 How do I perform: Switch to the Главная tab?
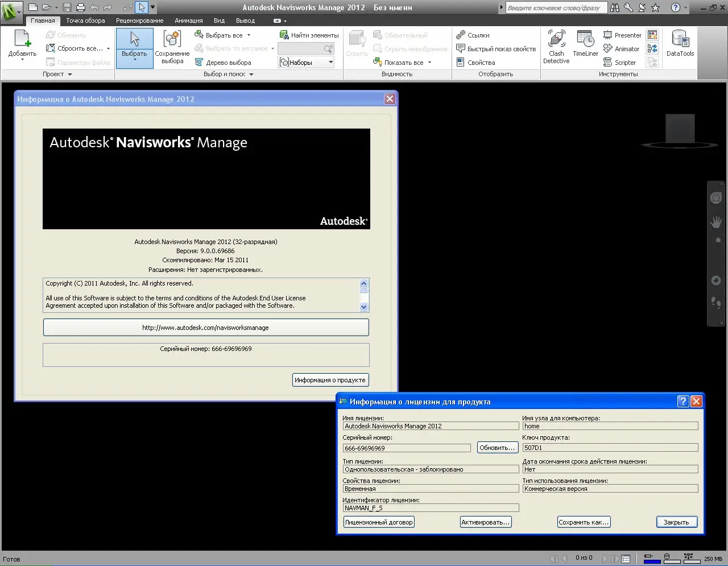click(43, 20)
